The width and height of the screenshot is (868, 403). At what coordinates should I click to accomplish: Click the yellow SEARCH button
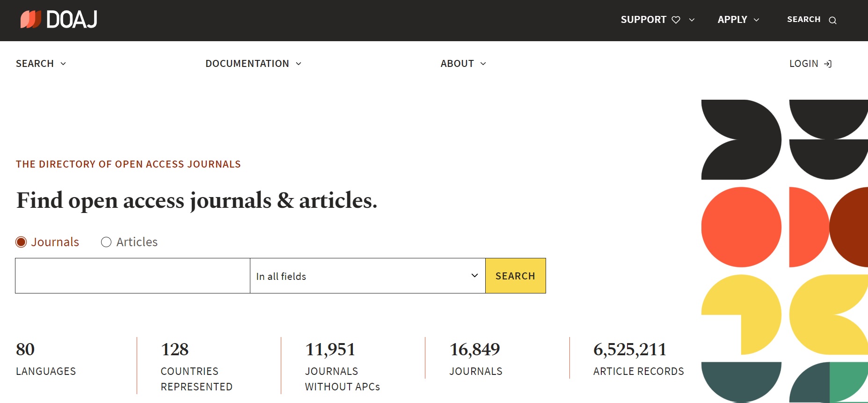516,276
